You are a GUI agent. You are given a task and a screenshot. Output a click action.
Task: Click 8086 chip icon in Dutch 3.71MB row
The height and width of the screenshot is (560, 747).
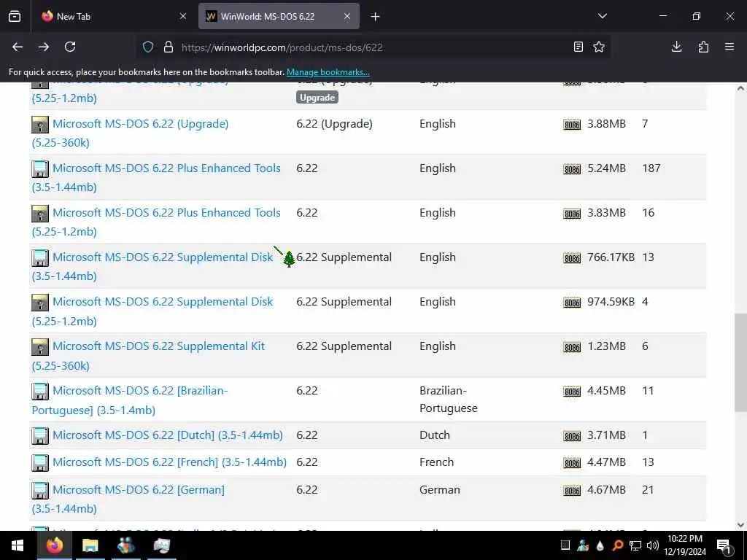(x=572, y=436)
